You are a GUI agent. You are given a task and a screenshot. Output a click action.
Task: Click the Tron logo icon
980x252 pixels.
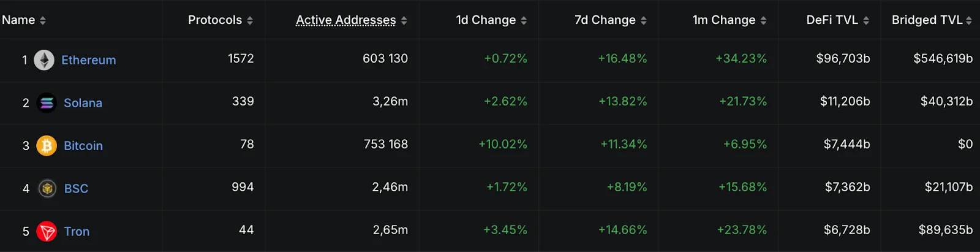click(x=47, y=232)
